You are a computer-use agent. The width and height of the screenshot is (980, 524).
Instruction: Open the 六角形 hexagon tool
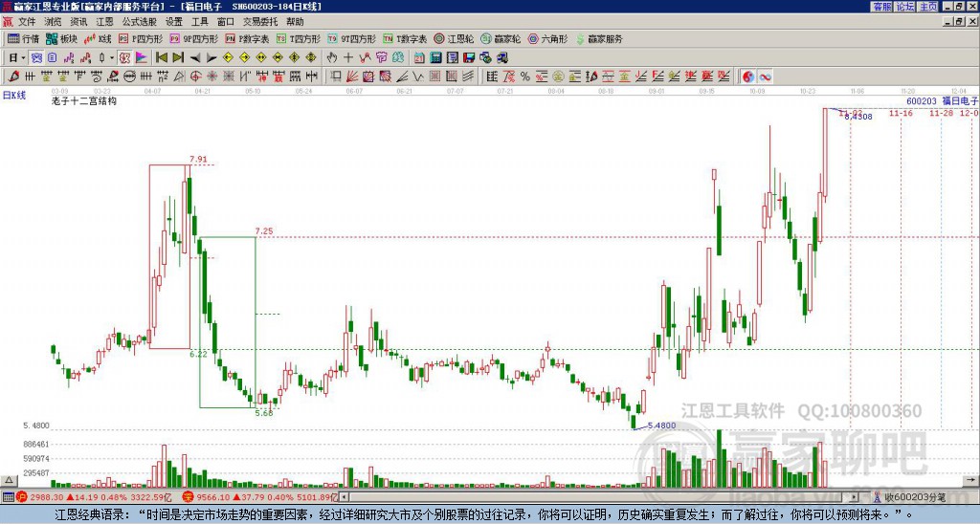point(547,38)
